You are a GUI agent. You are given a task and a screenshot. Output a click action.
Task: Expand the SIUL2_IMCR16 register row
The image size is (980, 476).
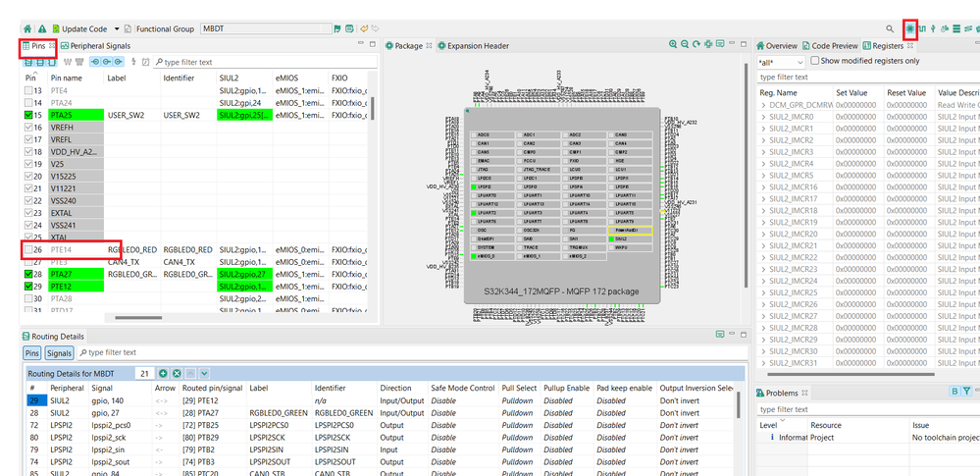(764, 187)
